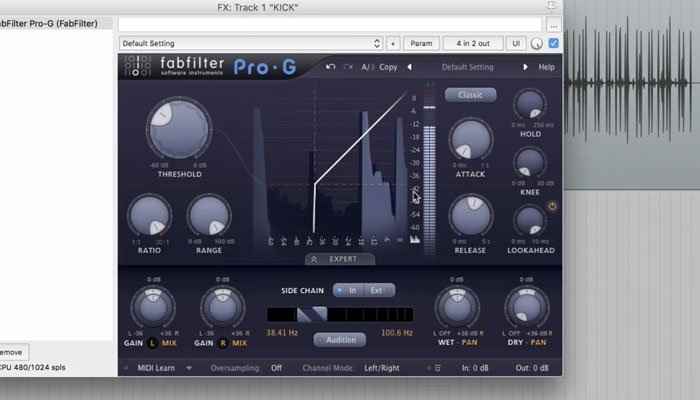Click the Copy button in header
Viewport: 700px width, 400px height.
(x=388, y=67)
